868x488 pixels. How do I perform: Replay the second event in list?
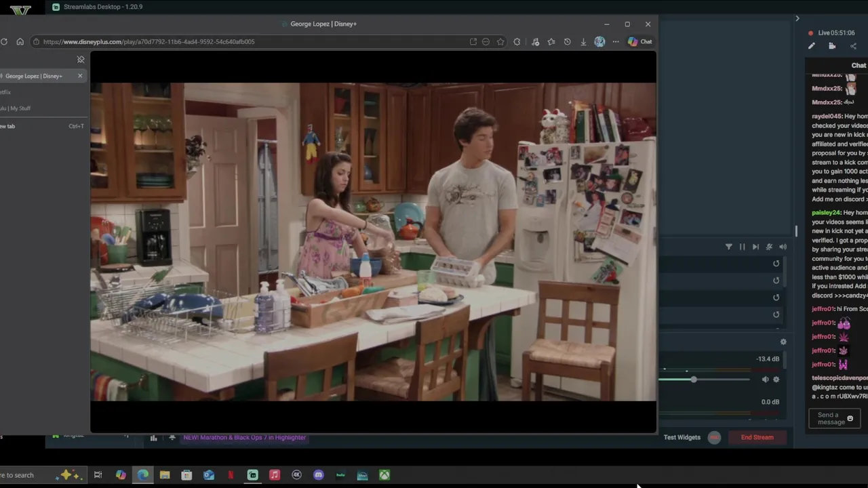tap(776, 281)
